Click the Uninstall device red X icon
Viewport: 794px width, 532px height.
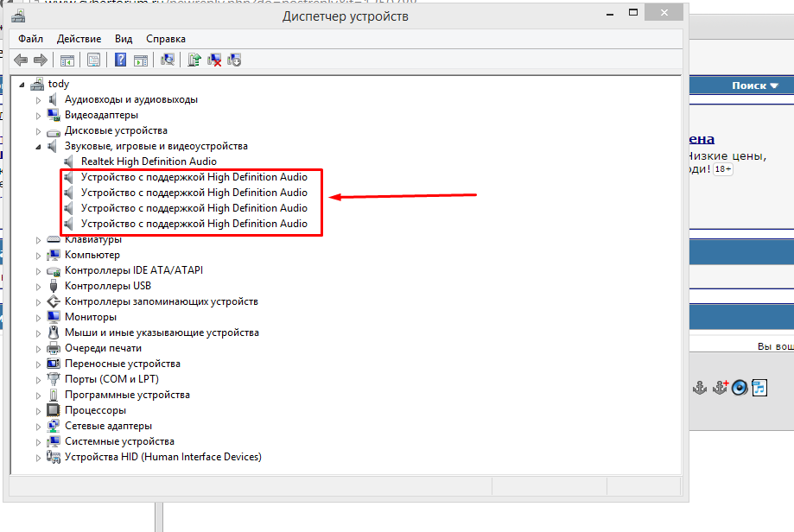[214, 60]
